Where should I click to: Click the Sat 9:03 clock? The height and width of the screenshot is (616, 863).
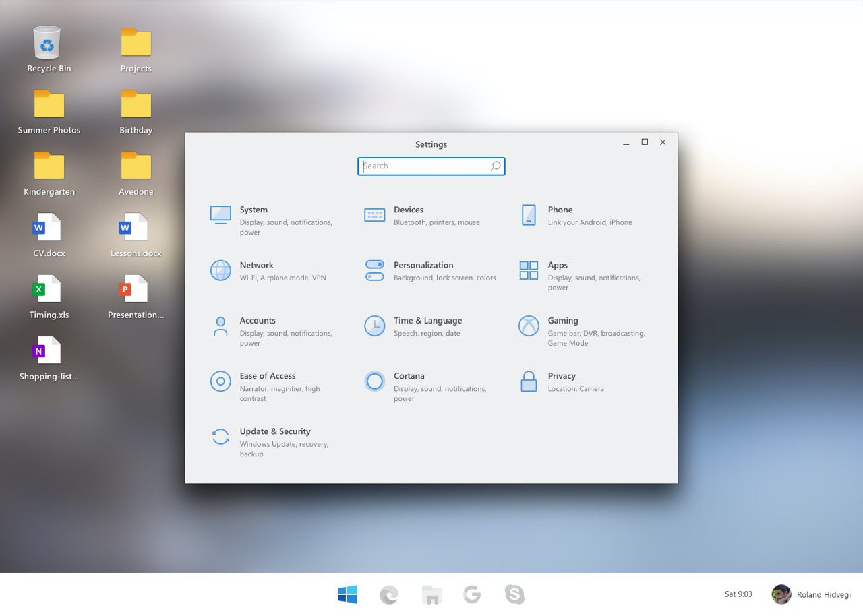tap(738, 594)
